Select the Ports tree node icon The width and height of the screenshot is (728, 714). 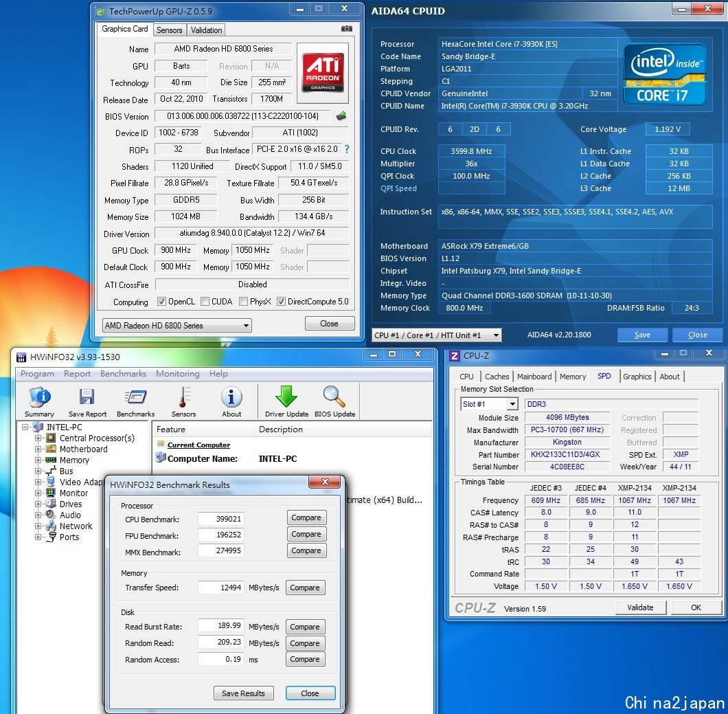tap(51, 537)
